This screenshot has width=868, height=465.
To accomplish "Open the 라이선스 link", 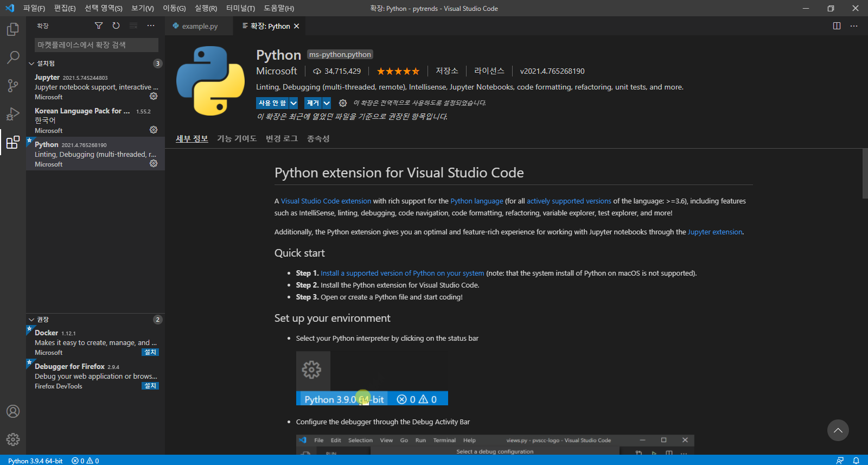I will pos(489,71).
